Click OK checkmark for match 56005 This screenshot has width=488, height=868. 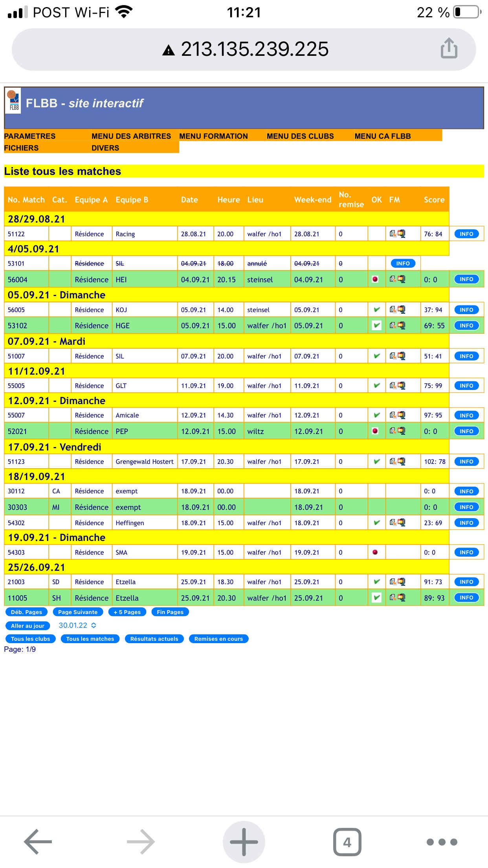pyautogui.click(x=377, y=309)
